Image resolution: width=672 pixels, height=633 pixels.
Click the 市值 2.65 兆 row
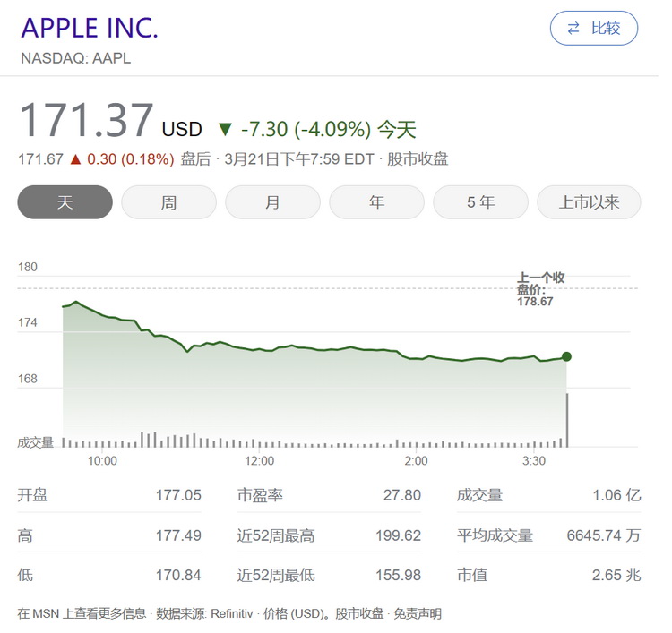pos(548,575)
